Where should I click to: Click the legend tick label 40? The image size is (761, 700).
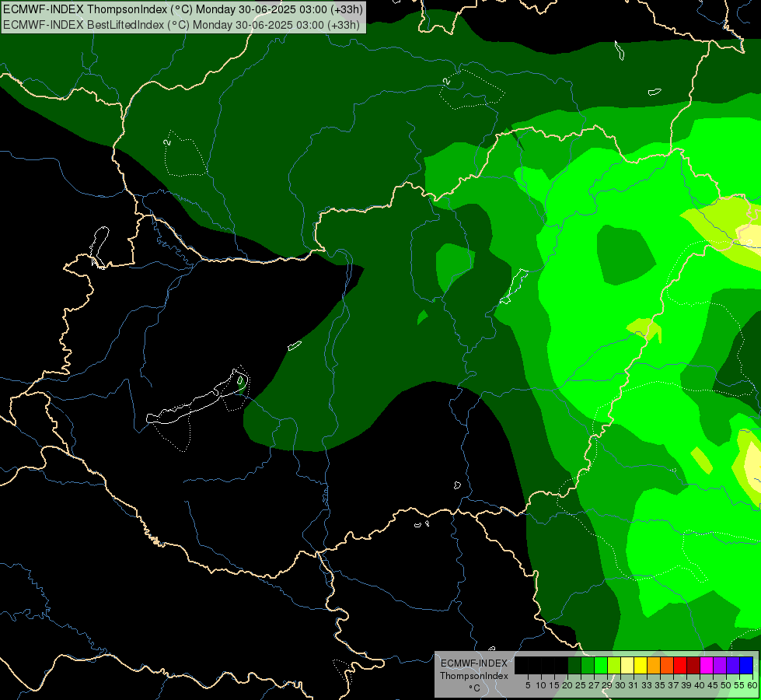pyautogui.click(x=700, y=685)
